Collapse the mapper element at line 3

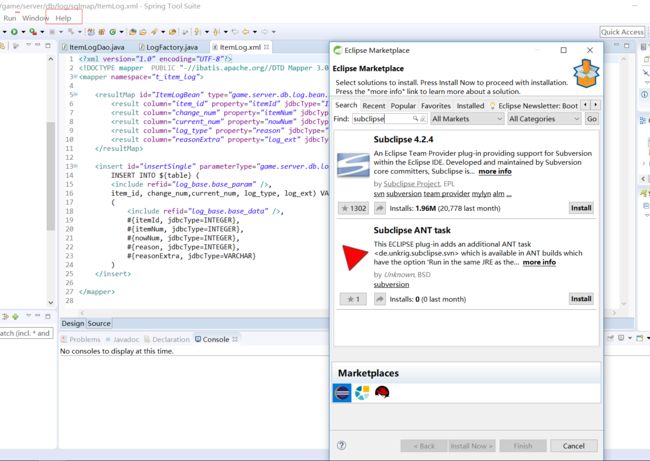[76, 77]
